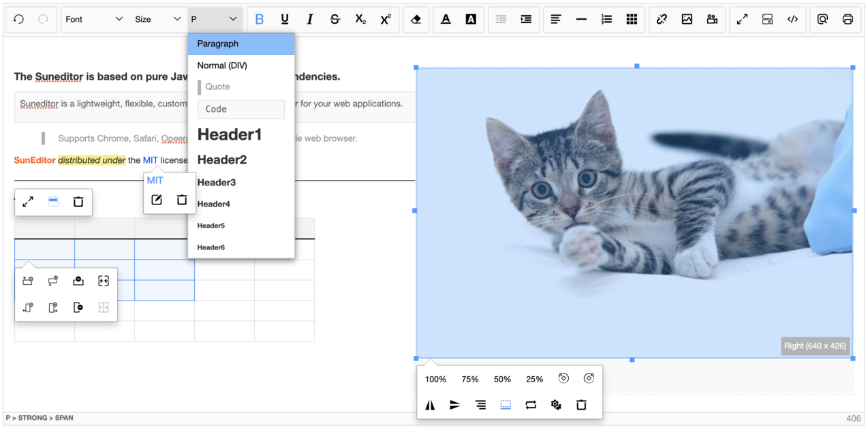Click the rotate left icon for the image

pos(563,378)
